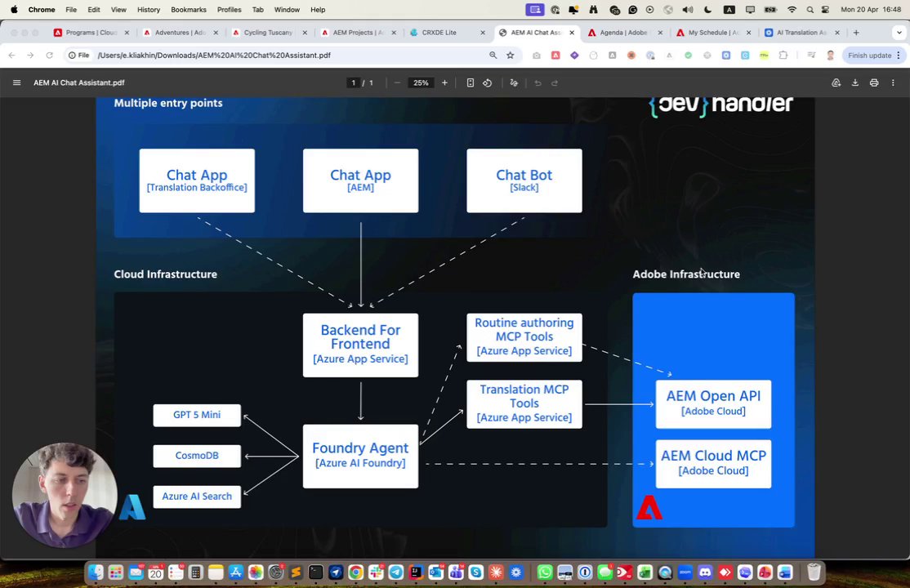The image size is (910, 588).
Task: Toggle fit to page in PDF toolbar
Action: coord(470,82)
